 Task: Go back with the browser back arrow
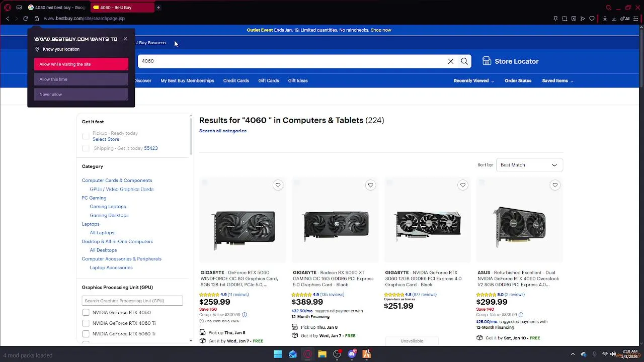point(8,19)
